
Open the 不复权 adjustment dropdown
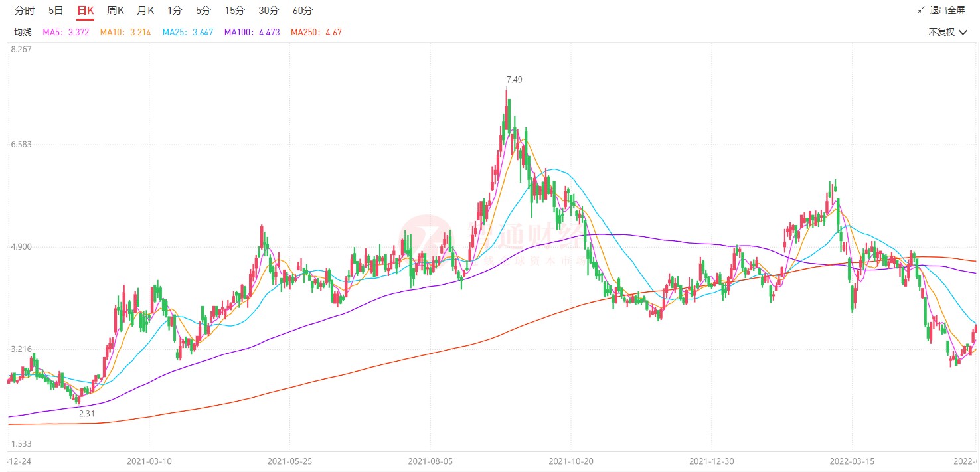tap(947, 32)
